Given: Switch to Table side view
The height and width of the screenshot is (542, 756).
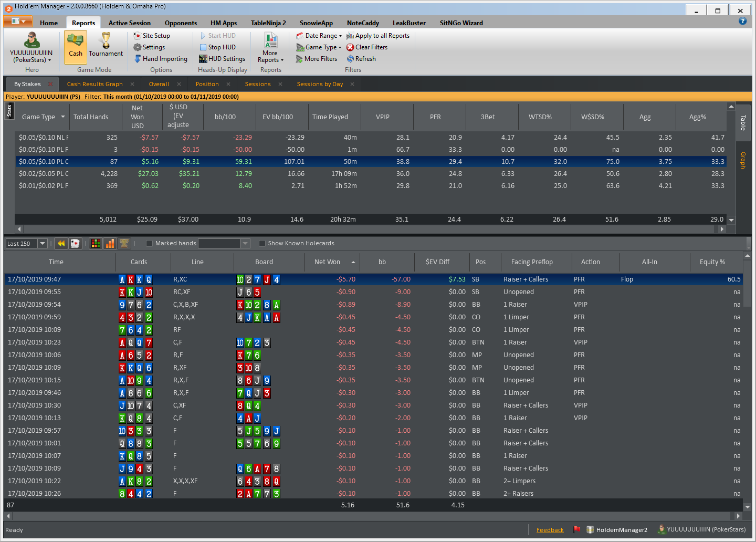Looking at the screenshot, I should (743, 122).
